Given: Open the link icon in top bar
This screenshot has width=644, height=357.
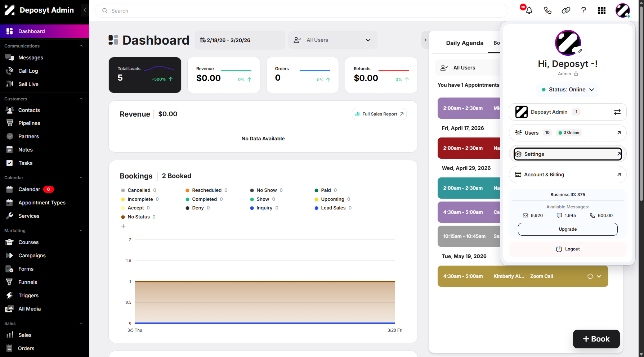Looking at the screenshot, I should (x=566, y=10).
